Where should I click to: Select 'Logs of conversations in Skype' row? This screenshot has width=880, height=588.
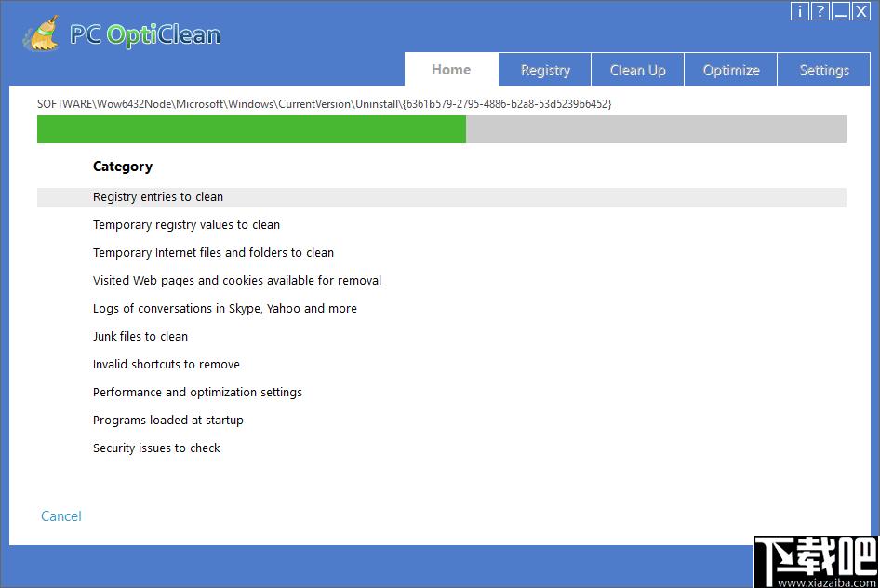tap(224, 309)
